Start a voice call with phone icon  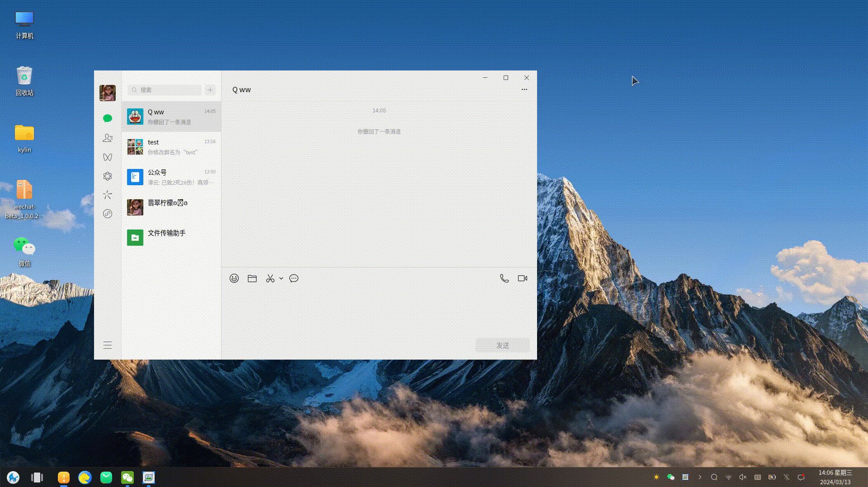[504, 278]
